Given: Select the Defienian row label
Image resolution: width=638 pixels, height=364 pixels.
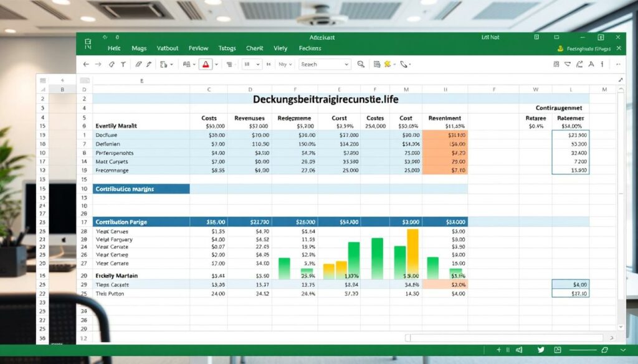Looking at the screenshot, I should [x=108, y=144].
